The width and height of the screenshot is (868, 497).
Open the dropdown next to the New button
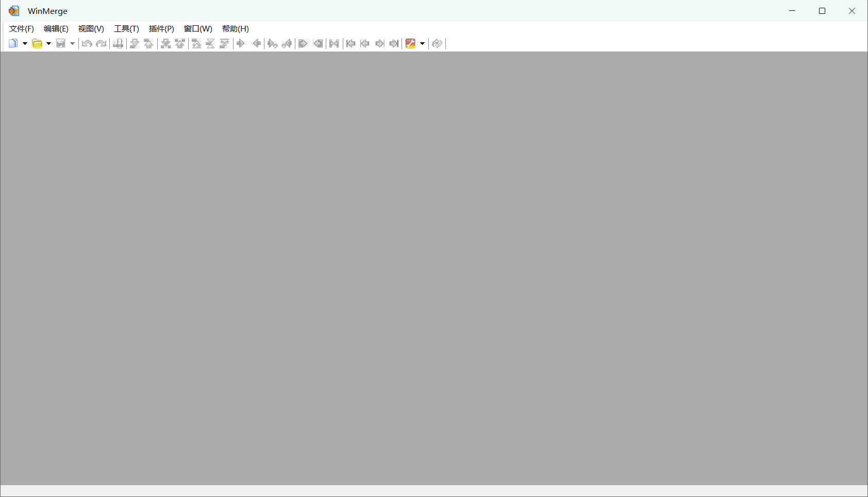pos(24,43)
